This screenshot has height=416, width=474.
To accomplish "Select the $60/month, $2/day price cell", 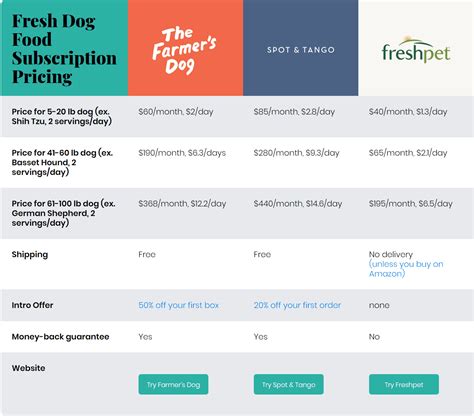I will point(176,112).
